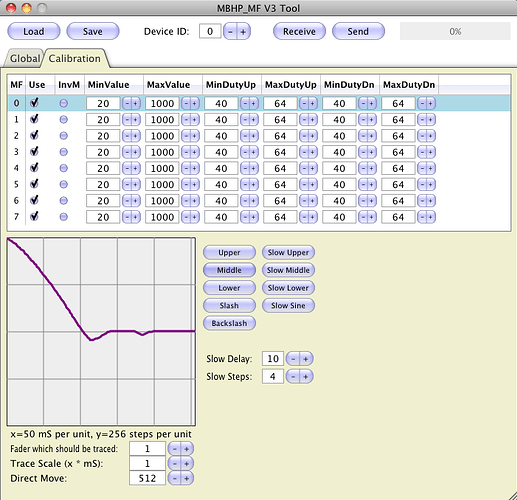Uncheck the Use checkbox for fader 0

34,103
